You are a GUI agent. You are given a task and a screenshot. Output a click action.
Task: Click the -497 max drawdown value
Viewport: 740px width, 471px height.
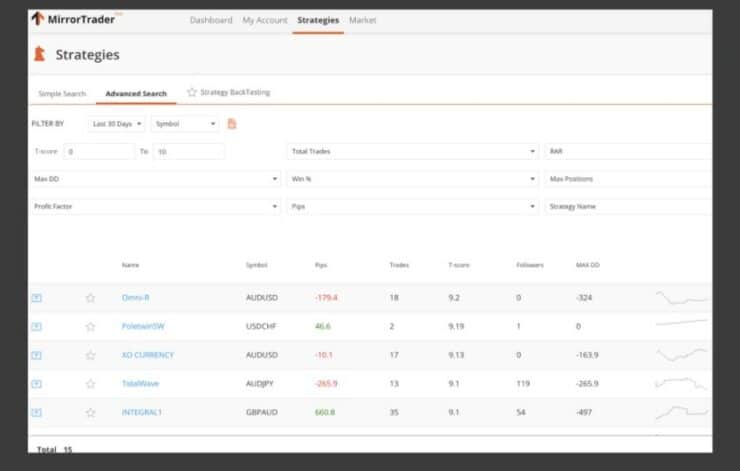(x=584, y=412)
